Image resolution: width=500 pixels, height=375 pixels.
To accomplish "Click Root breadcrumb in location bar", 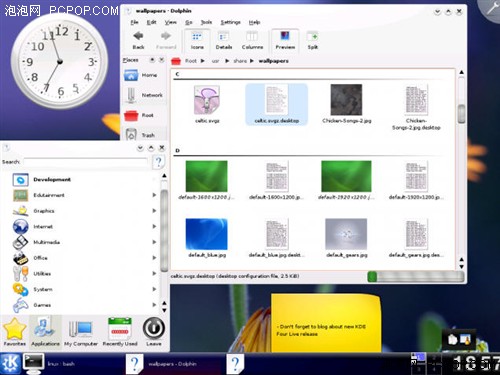I will [x=191, y=61].
